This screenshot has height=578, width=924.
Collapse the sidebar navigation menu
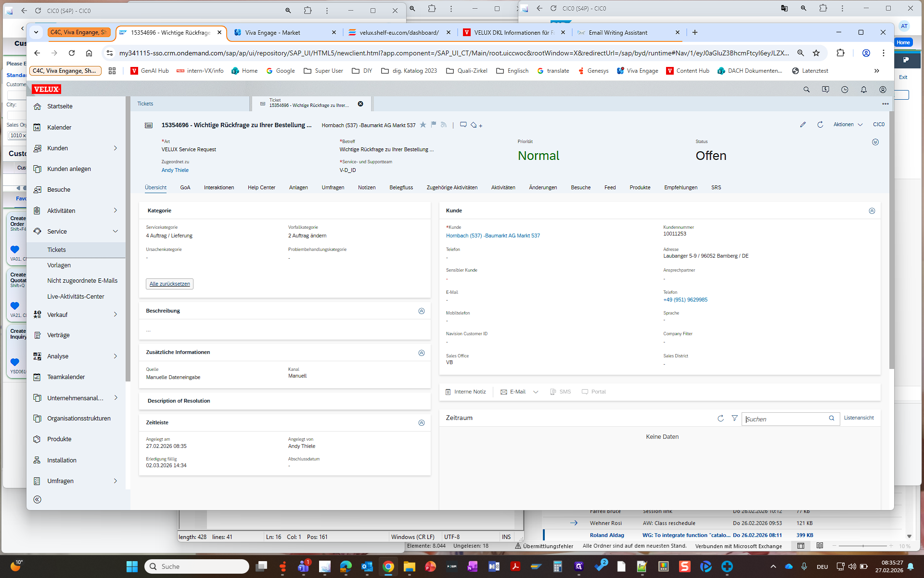pyautogui.click(x=38, y=499)
